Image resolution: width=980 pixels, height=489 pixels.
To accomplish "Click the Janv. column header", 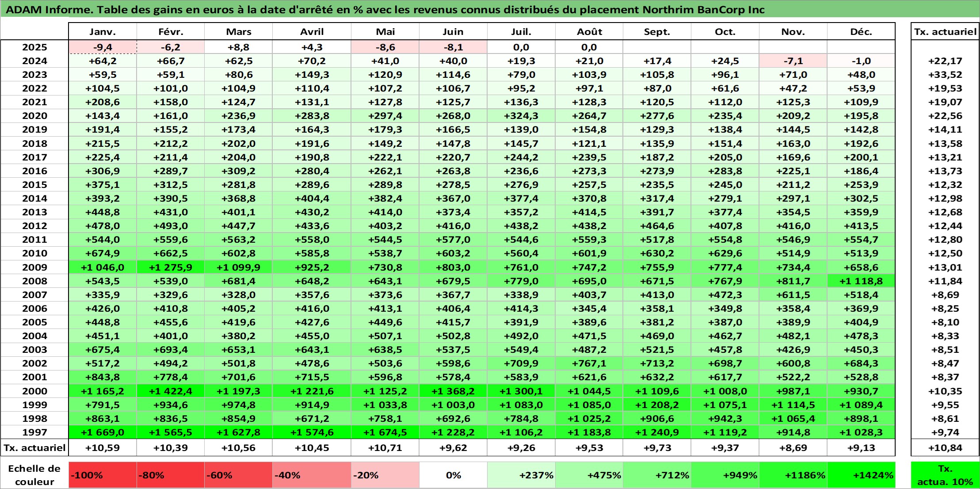I will point(103,31).
